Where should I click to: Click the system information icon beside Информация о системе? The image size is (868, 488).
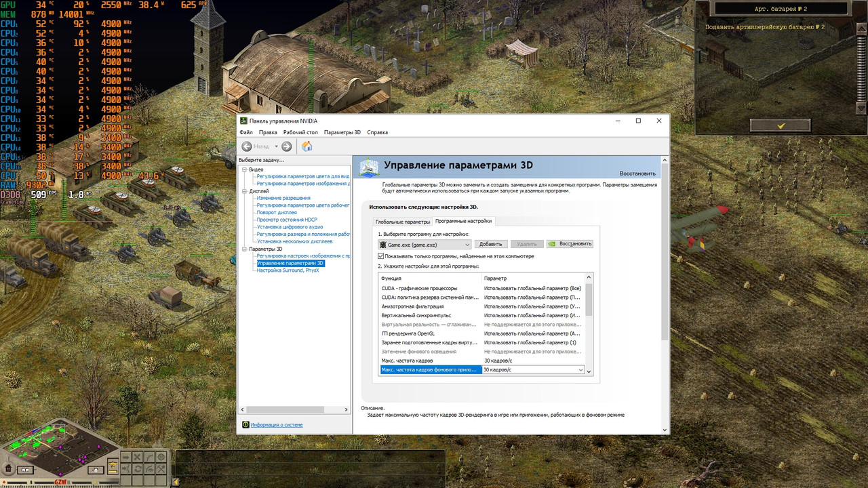click(x=245, y=425)
